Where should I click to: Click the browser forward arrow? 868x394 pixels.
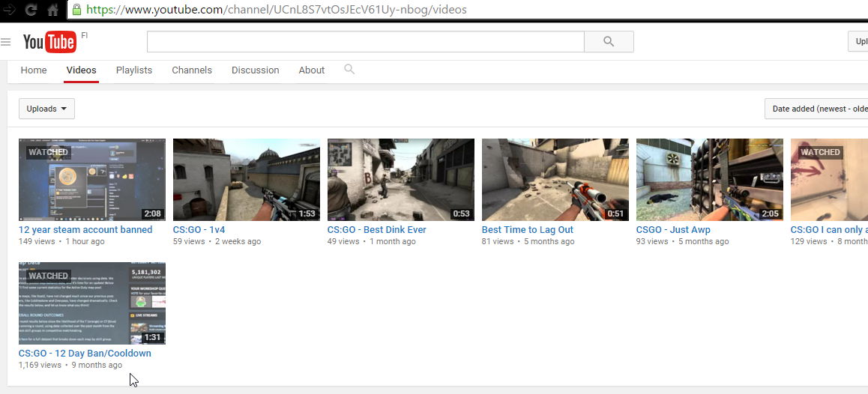pyautogui.click(x=9, y=10)
